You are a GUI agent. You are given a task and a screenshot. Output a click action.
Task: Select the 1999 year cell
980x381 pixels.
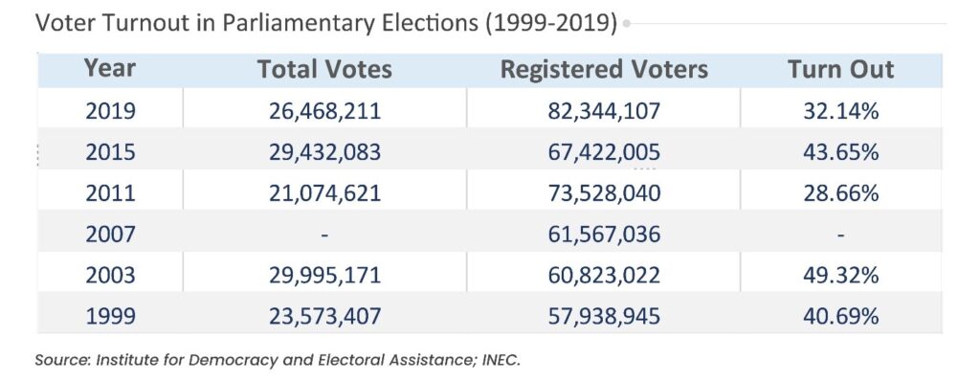(x=110, y=316)
